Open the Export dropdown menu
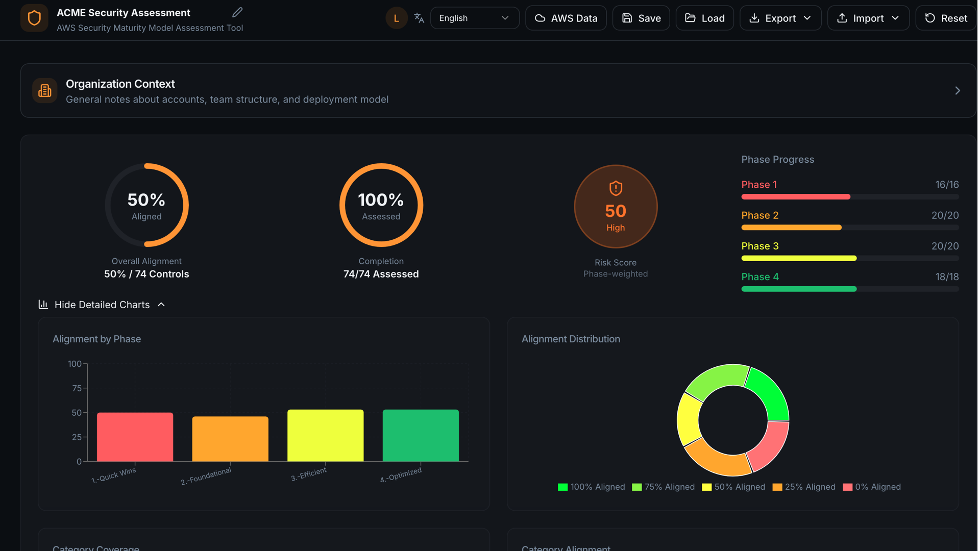980x551 pixels. [781, 18]
